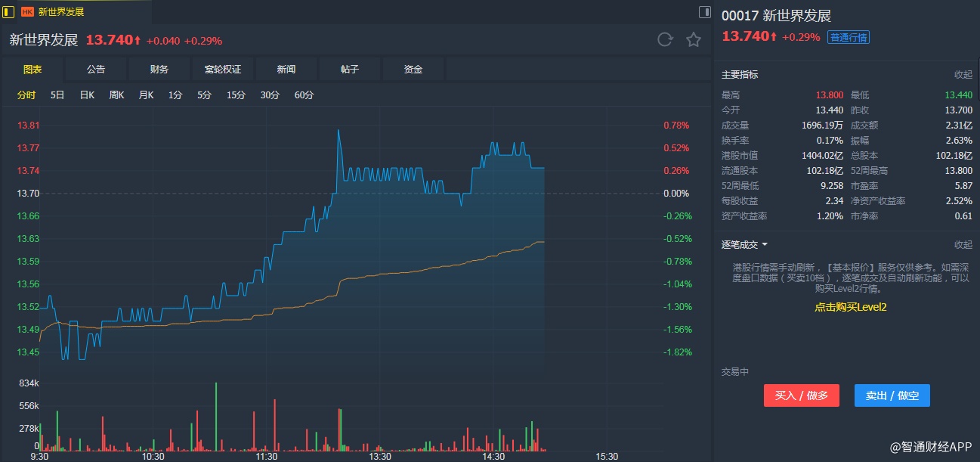Add stock to favorites with star icon
Viewport: 980px width, 462px height.
694,40
